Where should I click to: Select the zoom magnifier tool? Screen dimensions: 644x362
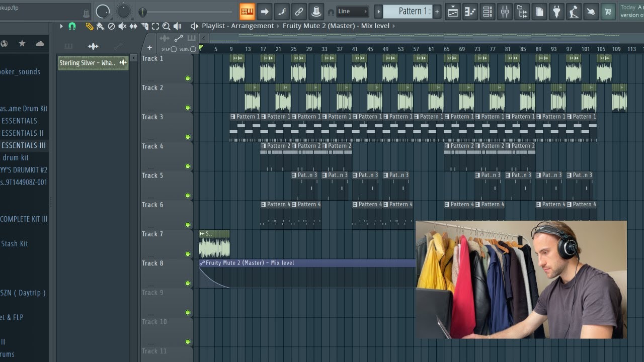(166, 26)
